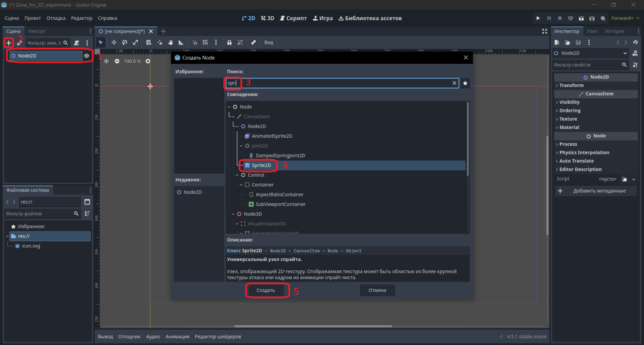Choose the Select Mode arrow tool
Image resolution: width=644 pixels, height=345 pixels.
(x=101, y=42)
